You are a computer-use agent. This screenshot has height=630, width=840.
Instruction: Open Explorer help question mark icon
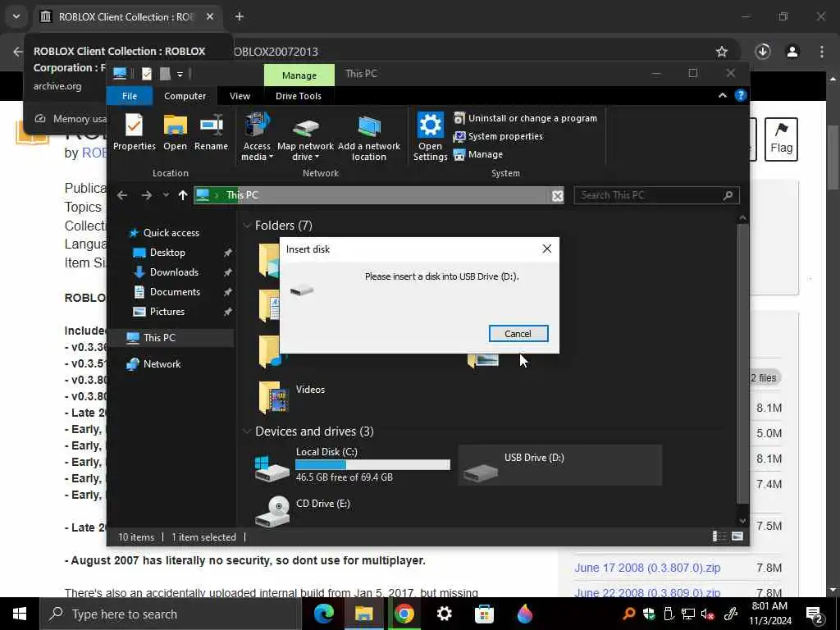click(741, 95)
